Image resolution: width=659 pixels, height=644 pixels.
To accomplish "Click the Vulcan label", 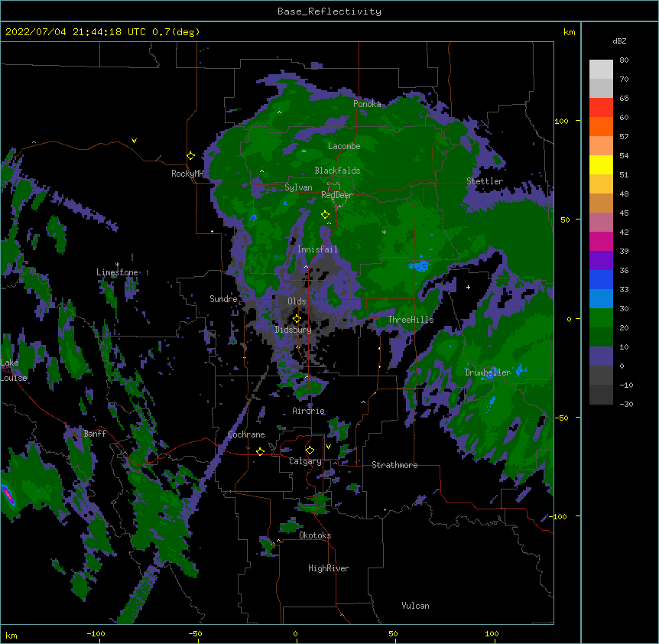I will (x=415, y=606).
